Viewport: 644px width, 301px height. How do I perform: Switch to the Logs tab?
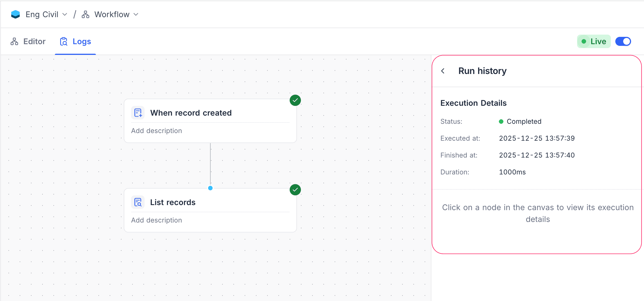click(x=82, y=41)
